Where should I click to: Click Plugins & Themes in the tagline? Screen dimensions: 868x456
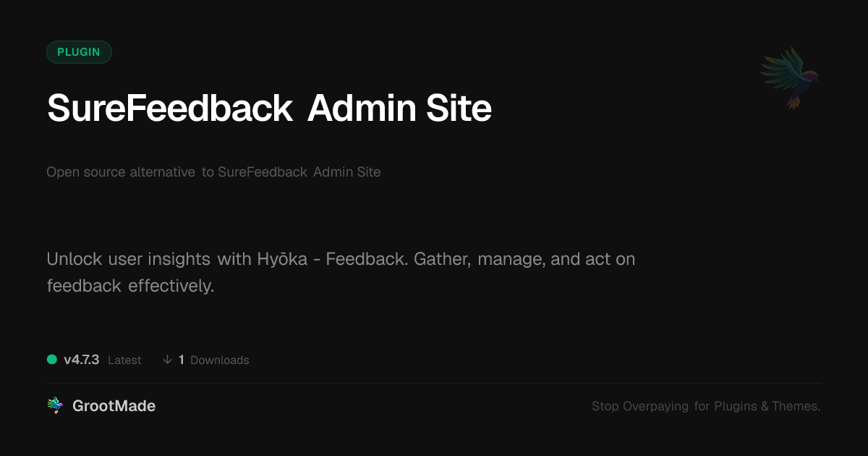coord(767,406)
